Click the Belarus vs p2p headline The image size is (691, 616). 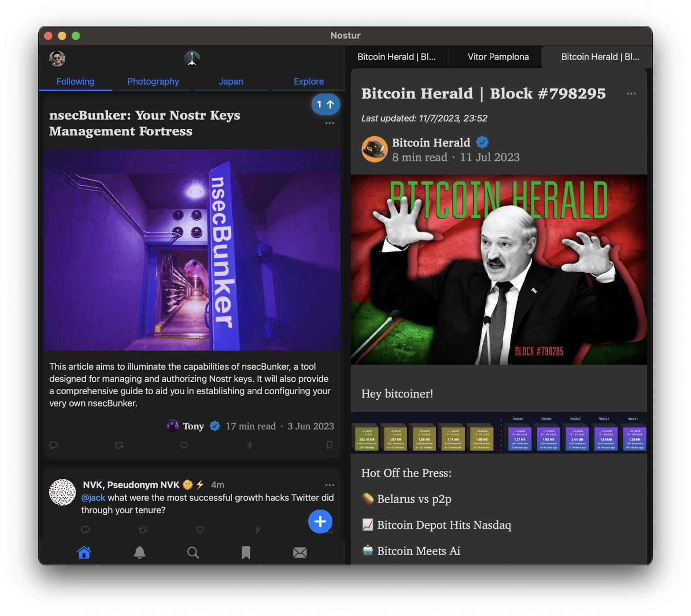[x=414, y=499]
